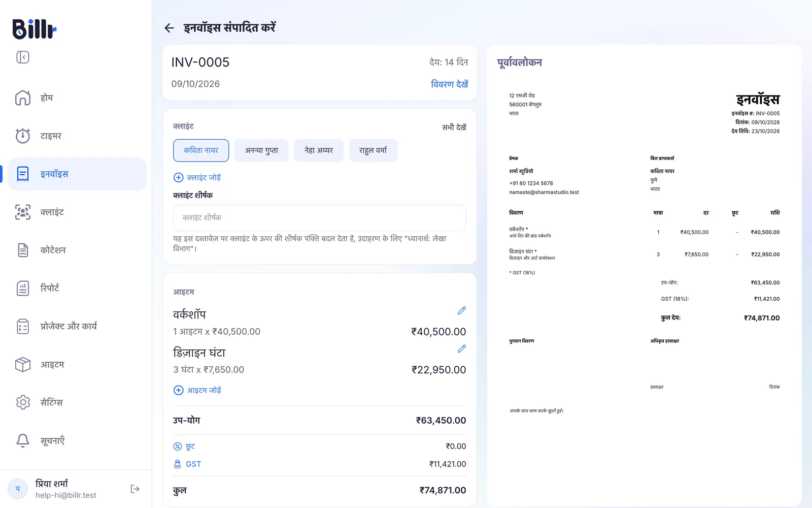
Task: Edit the डिज़ाइन घंटा item with the pencil icon
Action: (461, 348)
